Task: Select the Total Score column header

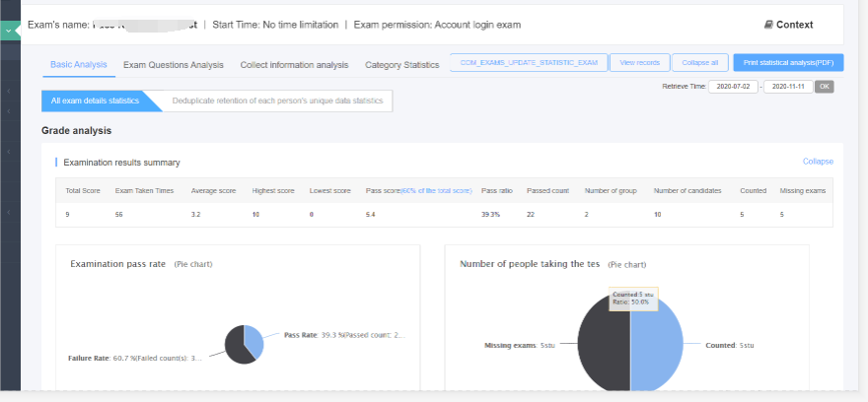Action: (83, 191)
